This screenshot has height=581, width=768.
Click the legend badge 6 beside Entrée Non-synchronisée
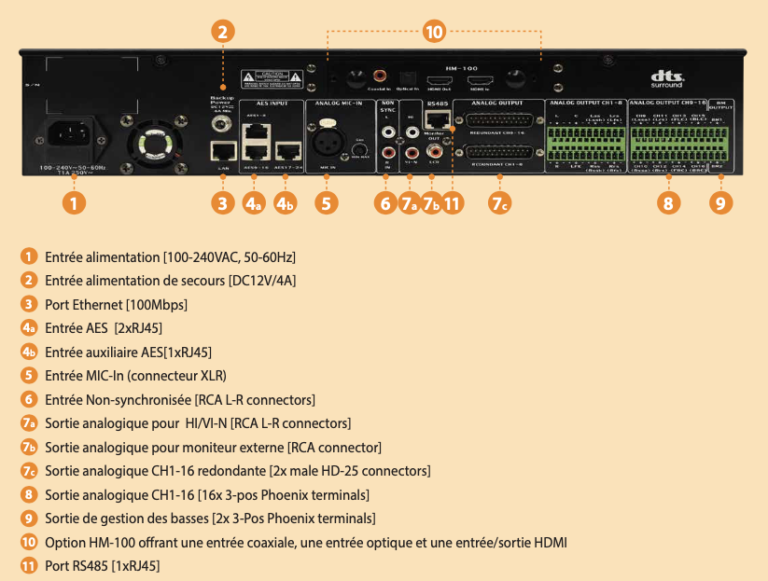[x=29, y=399]
